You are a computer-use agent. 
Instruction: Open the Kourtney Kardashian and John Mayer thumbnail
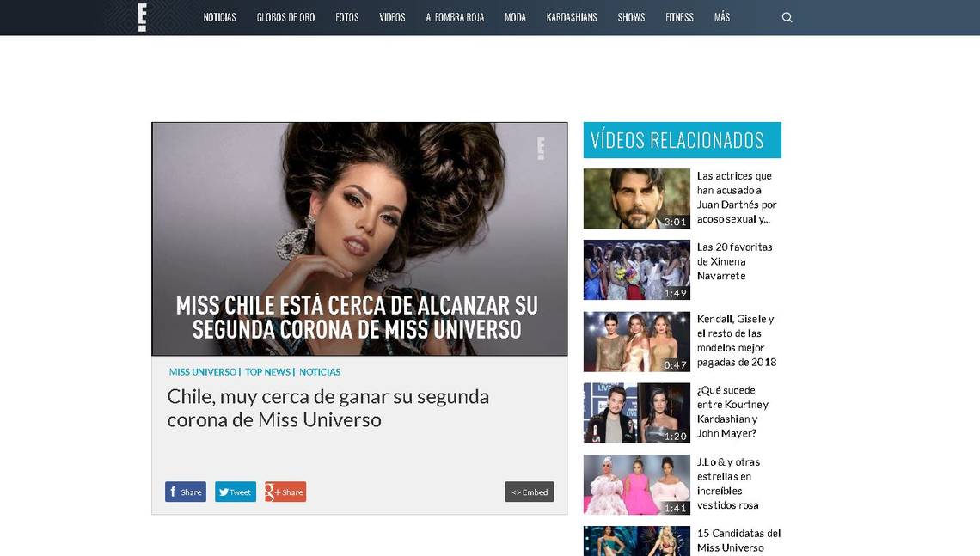pyautogui.click(x=637, y=413)
